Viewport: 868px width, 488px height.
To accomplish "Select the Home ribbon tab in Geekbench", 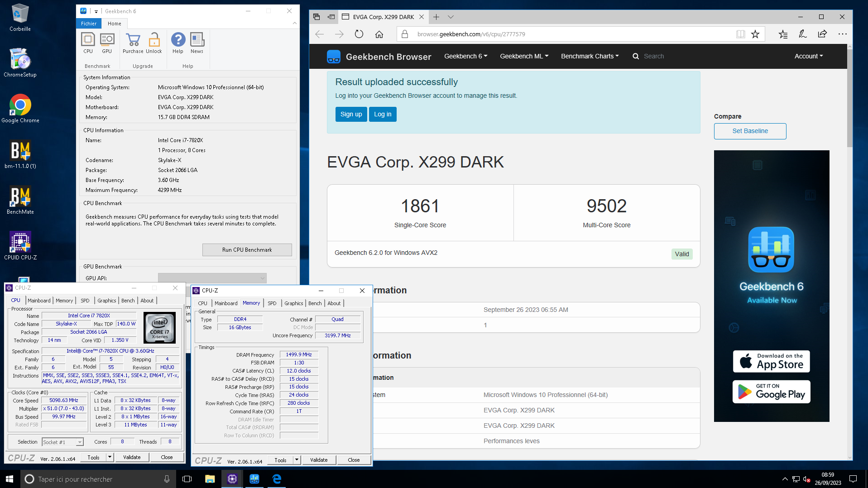I will pos(115,24).
